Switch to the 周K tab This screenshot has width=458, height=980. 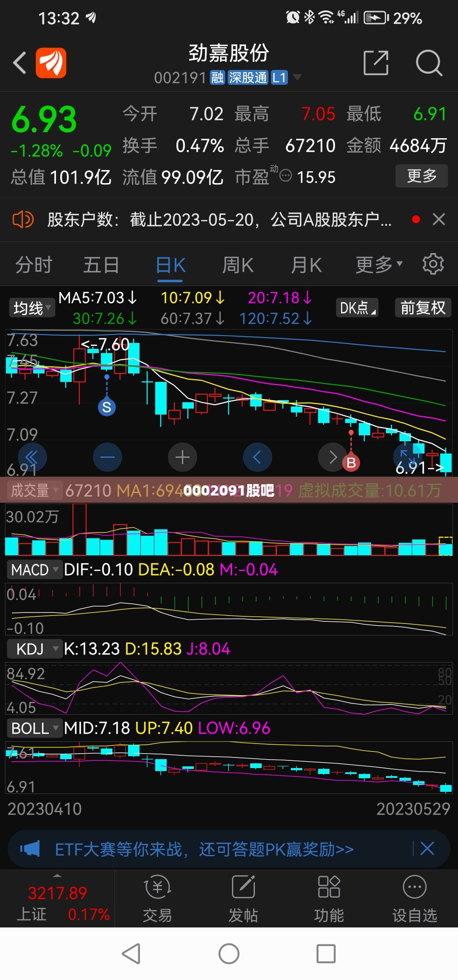pos(238,265)
